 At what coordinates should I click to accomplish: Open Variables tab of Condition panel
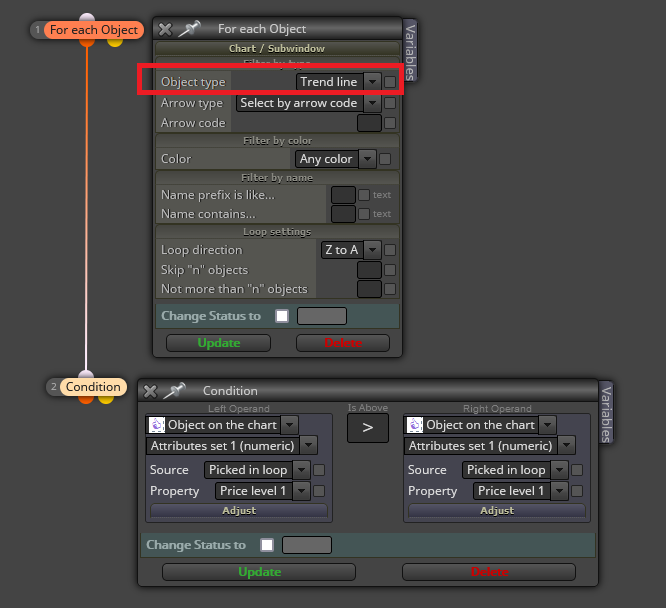pos(606,413)
